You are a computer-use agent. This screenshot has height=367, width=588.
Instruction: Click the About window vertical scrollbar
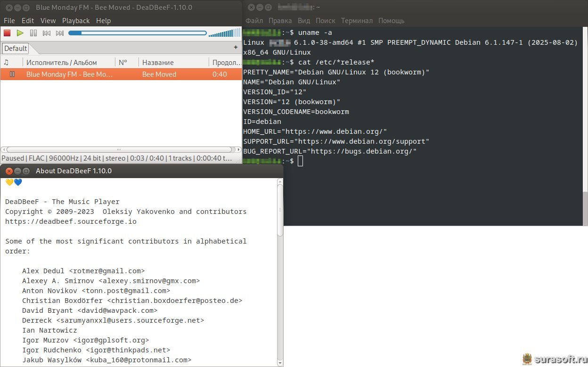[280, 210]
